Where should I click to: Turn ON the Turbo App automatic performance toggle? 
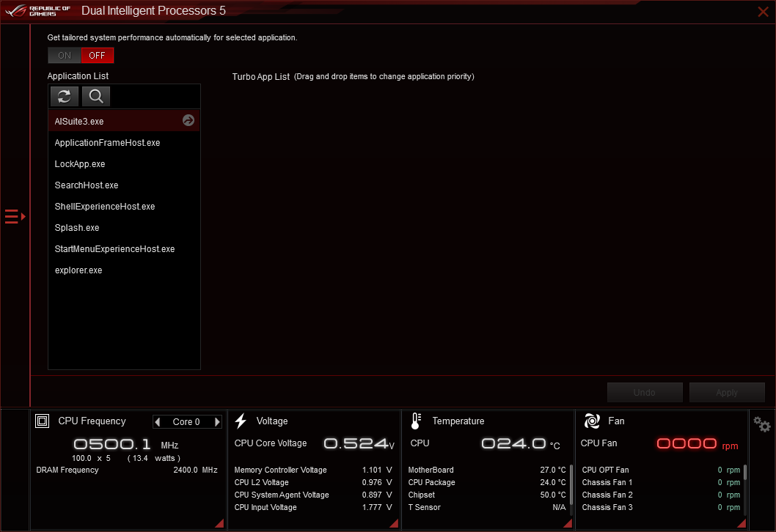(x=64, y=55)
